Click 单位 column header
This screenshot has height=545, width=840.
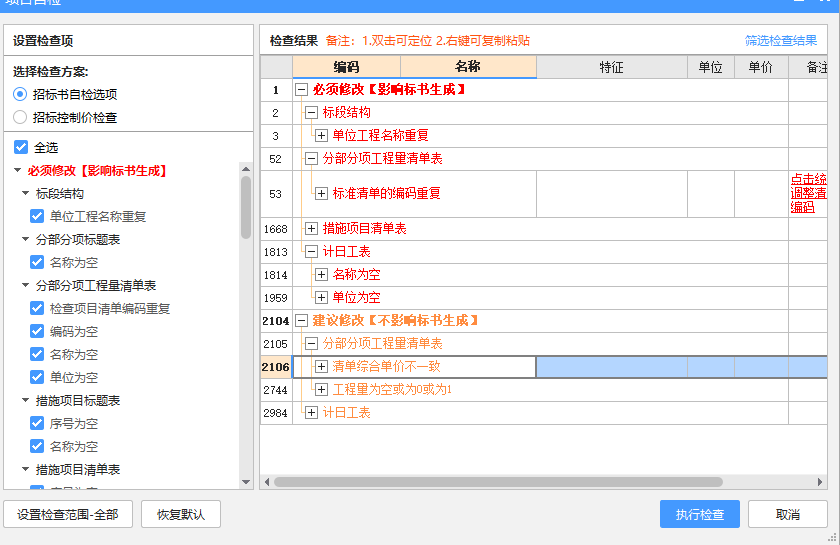click(x=711, y=67)
